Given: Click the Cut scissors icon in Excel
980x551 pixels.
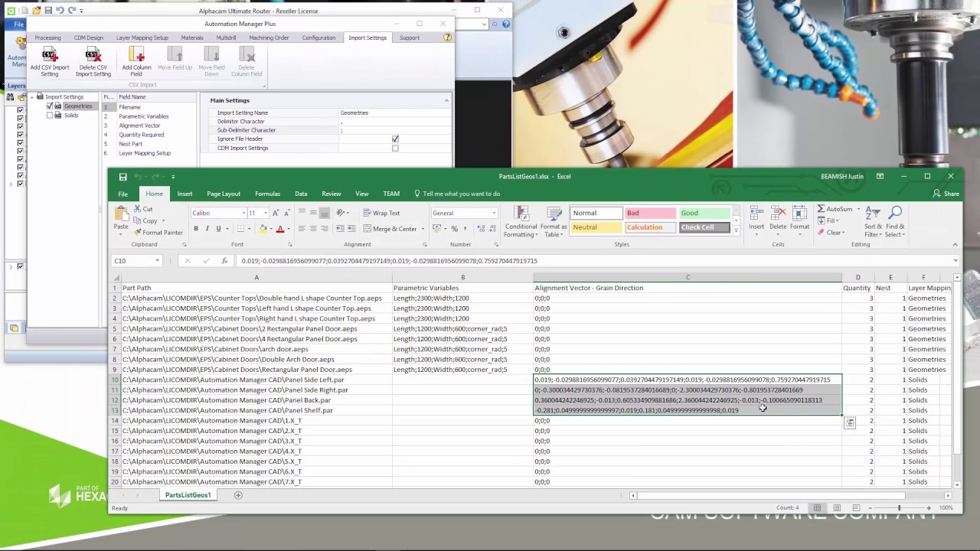Looking at the screenshot, I should (137, 209).
